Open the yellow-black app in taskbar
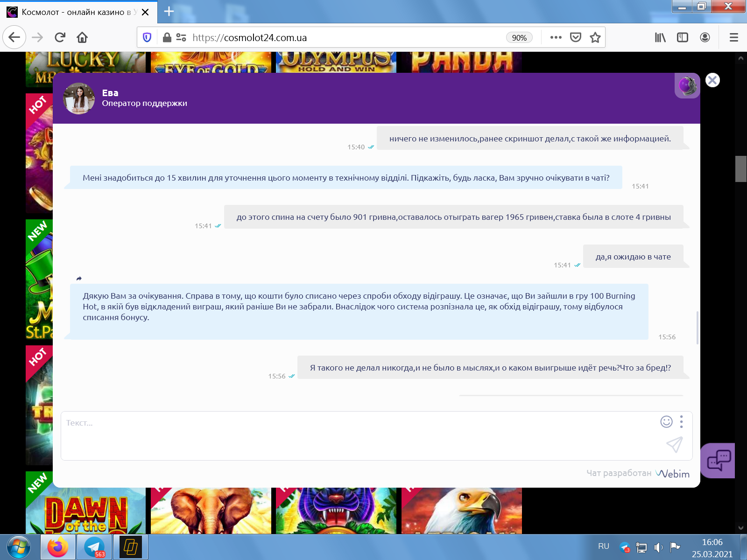The height and width of the screenshot is (560, 747). 131,547
